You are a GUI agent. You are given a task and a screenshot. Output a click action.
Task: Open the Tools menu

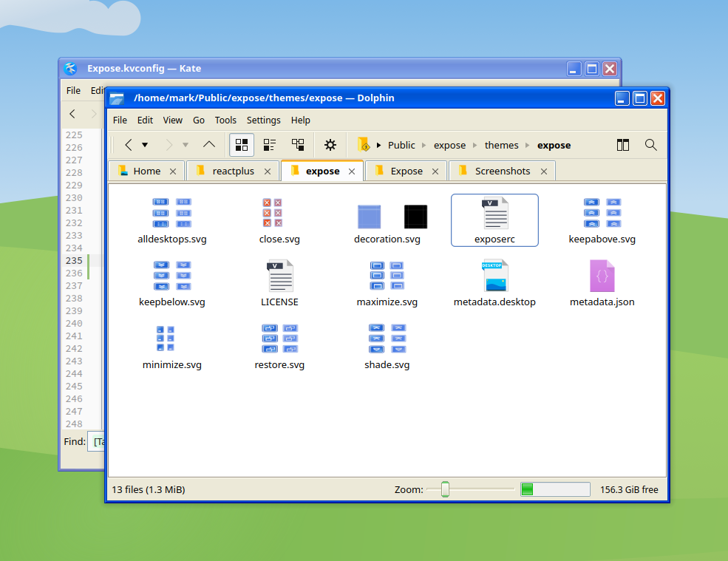point(225,120)
